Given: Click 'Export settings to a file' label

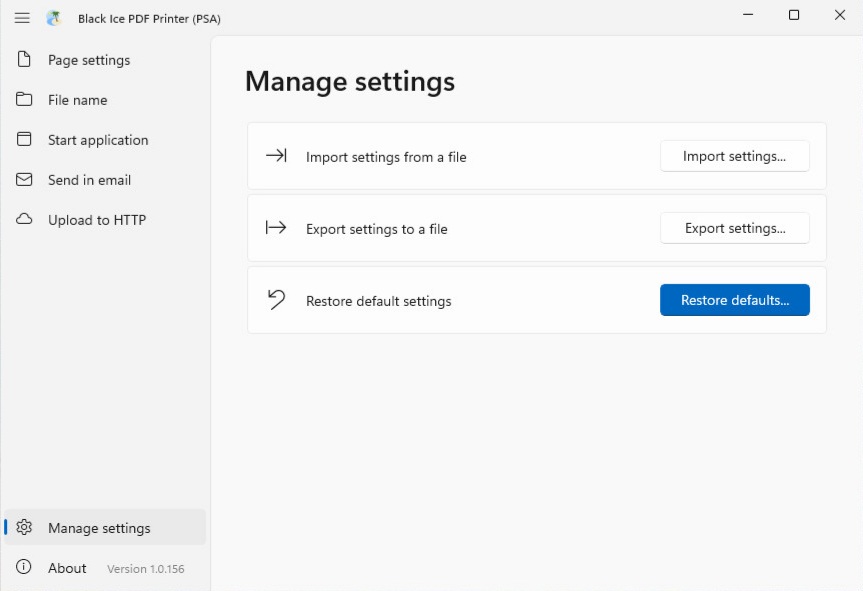Looking at the screenshot, I should click(376, 229).
